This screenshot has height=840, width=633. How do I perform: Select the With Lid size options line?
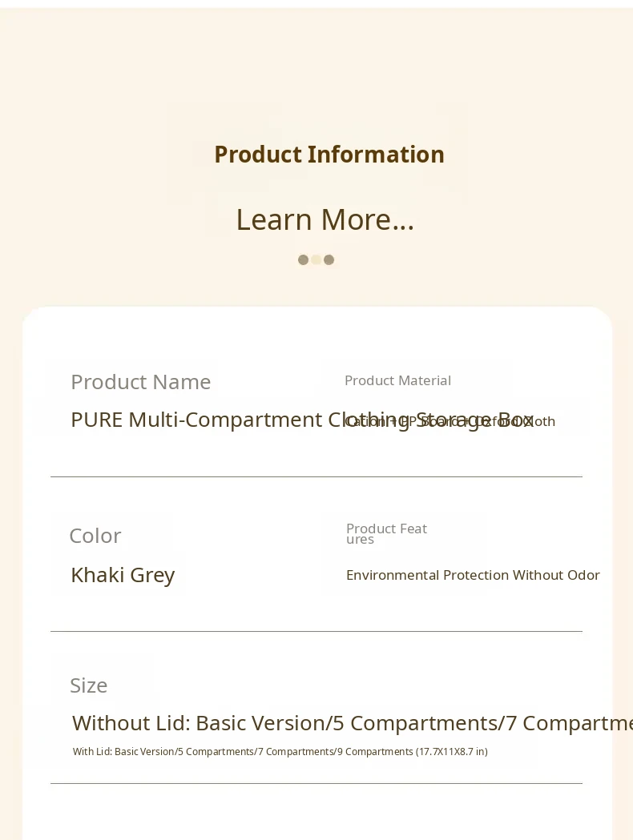(x=280, y=752)
